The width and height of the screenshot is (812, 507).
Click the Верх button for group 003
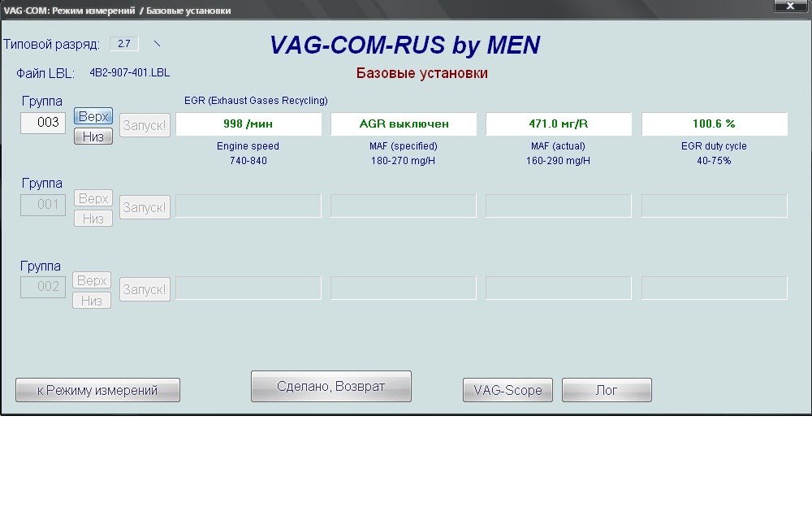click(x=93, y=117)
